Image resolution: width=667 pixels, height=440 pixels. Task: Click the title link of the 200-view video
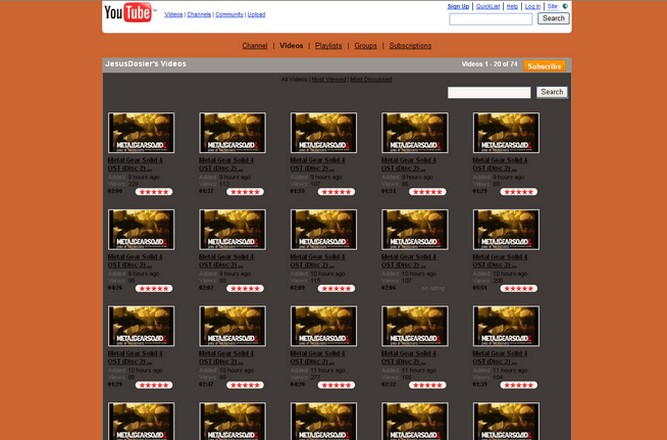(x=500, y=261)
